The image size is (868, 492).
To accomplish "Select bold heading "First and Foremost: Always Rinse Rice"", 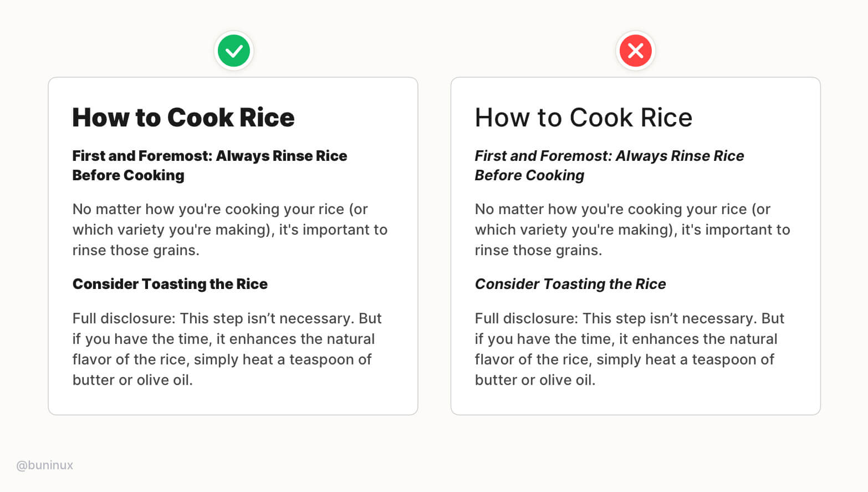I will click(x=210, y=156).
